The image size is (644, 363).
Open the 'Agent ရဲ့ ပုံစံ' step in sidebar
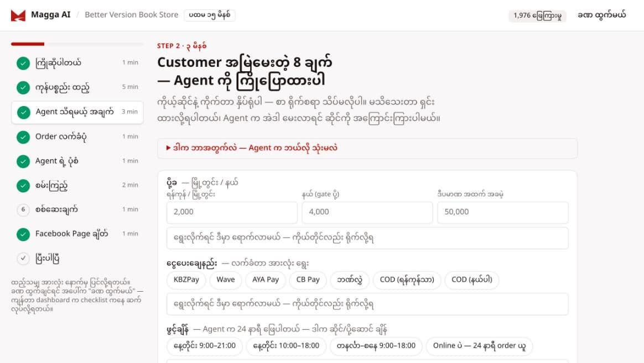[x=77, y=161]
